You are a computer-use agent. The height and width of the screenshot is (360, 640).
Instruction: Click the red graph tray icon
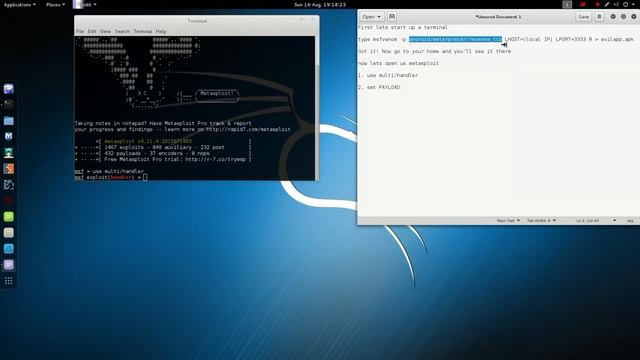point(582,4)
